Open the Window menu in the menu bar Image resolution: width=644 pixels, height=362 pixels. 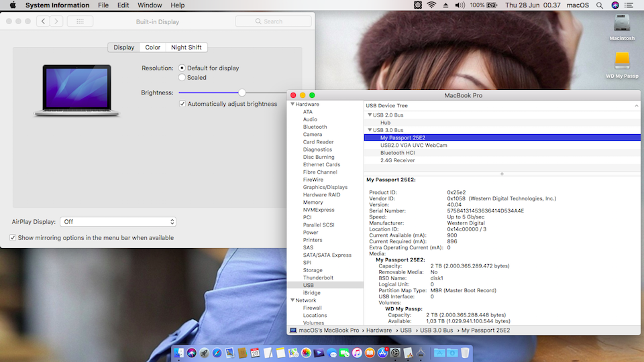coord(150,5)
